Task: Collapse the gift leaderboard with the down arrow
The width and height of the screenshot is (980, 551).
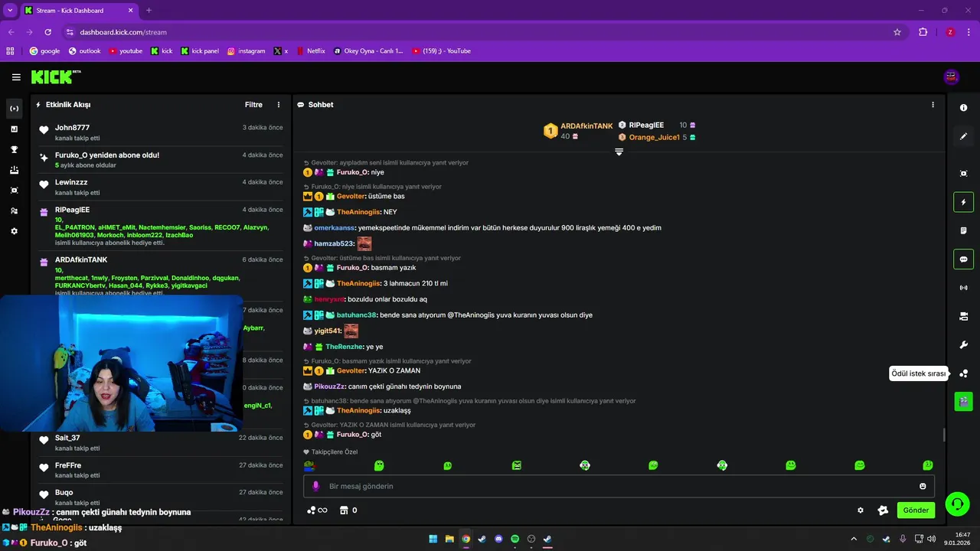Action: tap(619, 152)
